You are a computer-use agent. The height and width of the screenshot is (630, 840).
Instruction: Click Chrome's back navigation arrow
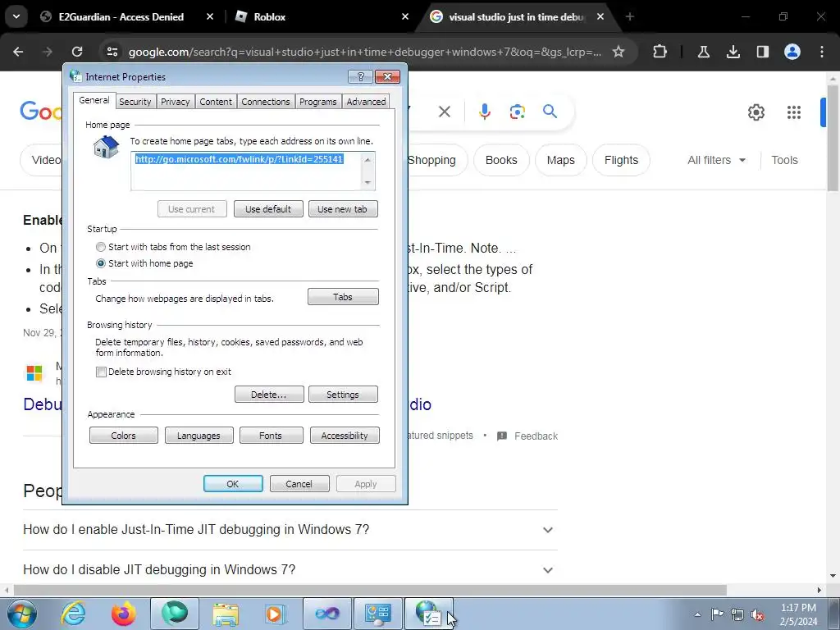[18, 52]
